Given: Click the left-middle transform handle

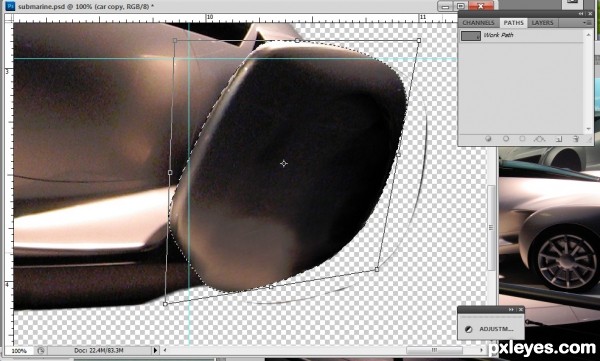Looking at the screenshot, I should (x=170, y=173).
